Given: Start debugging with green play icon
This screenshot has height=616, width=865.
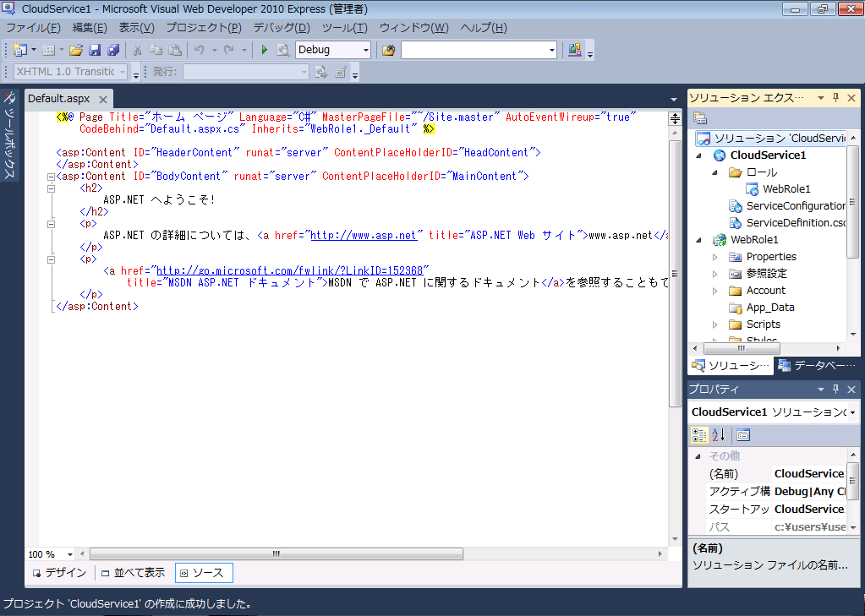Looking at the screenshot, I should click(265, 50).
